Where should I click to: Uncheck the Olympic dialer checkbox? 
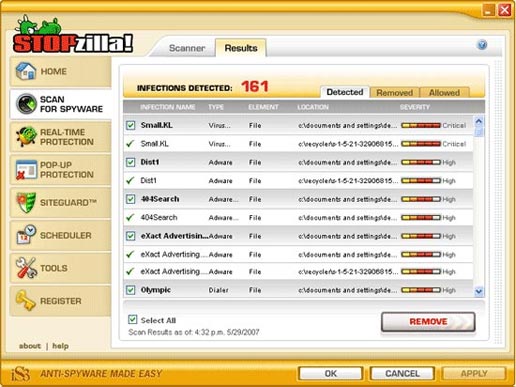pos(130,290)
